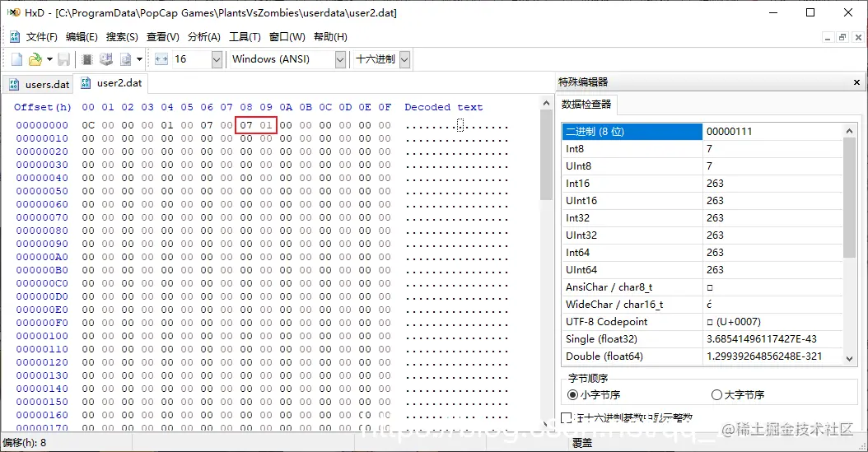Image resolution: width=868 pixels, height=452 pixels.
Task: Click the Decoded text column header
Action: tap(443, 107)
